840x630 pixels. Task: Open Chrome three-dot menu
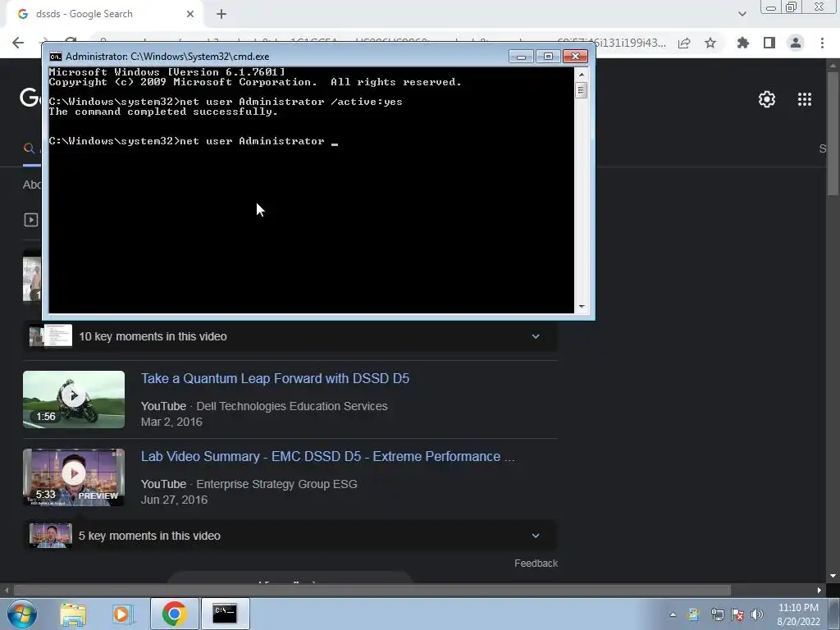822,43
